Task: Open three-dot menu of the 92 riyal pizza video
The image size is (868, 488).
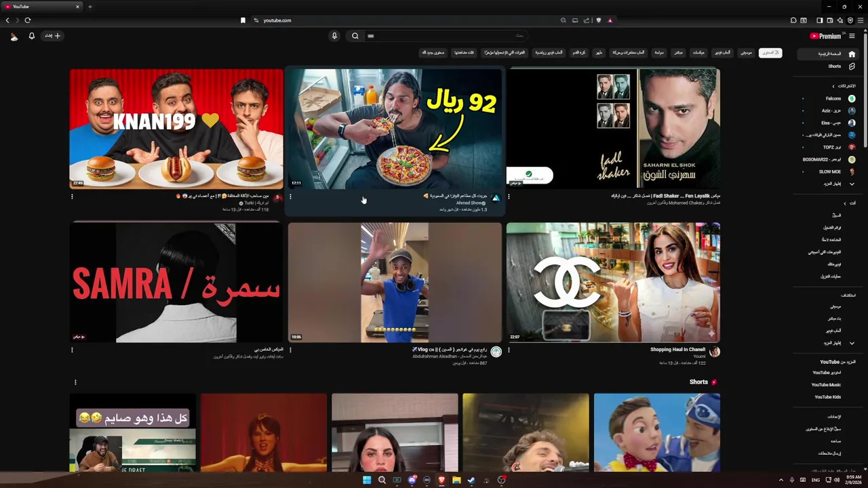Action: [290, 197]
